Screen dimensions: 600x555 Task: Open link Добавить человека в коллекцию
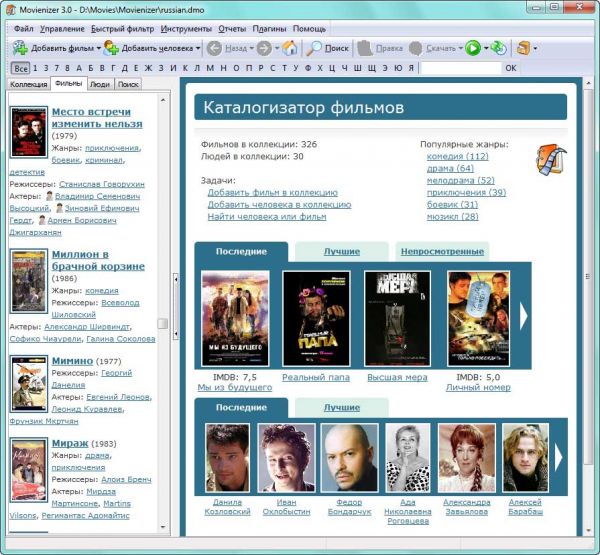click(x=279, y=205)
